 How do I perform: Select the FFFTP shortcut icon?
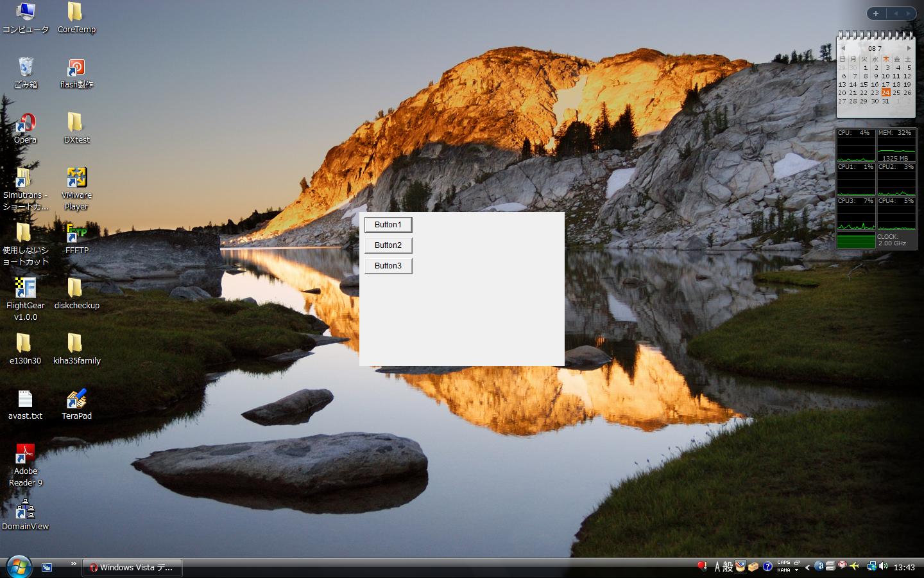tap(76, 239)
